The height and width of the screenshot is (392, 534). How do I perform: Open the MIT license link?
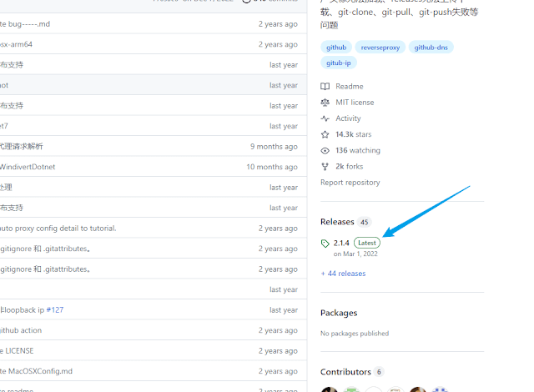[355, 103]
